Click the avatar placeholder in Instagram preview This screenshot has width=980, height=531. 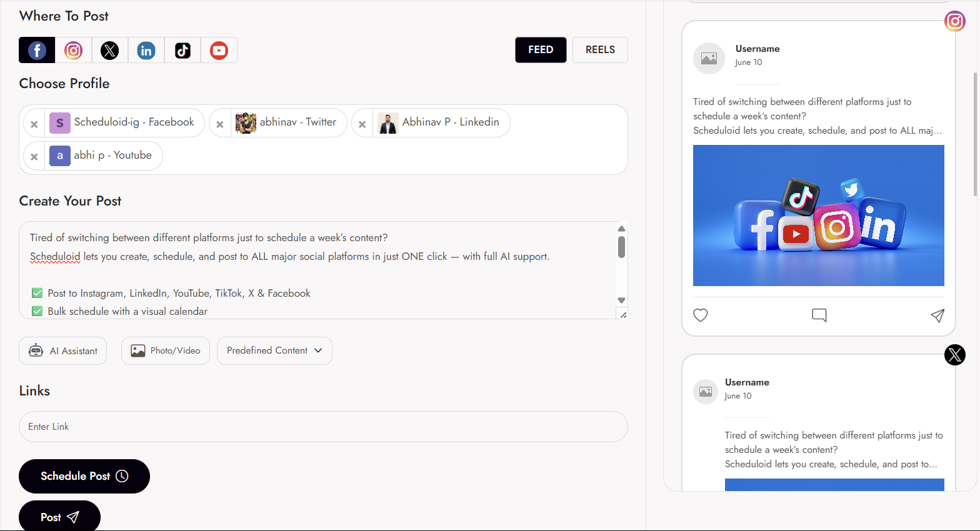tap(709, 59)
